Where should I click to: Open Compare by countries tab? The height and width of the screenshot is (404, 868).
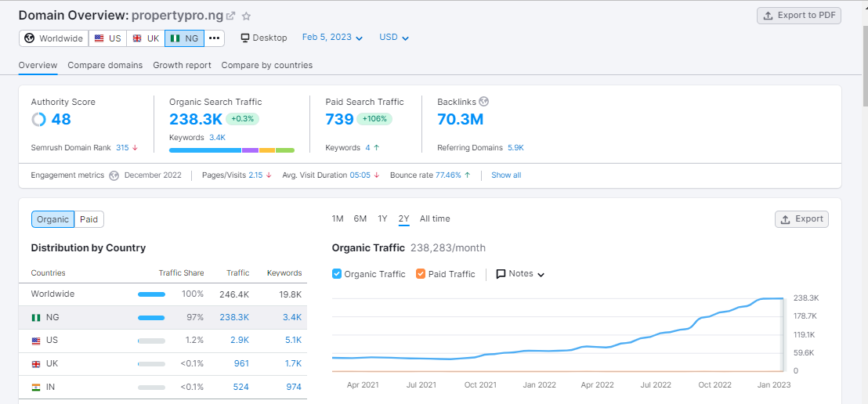pos(267,65)
